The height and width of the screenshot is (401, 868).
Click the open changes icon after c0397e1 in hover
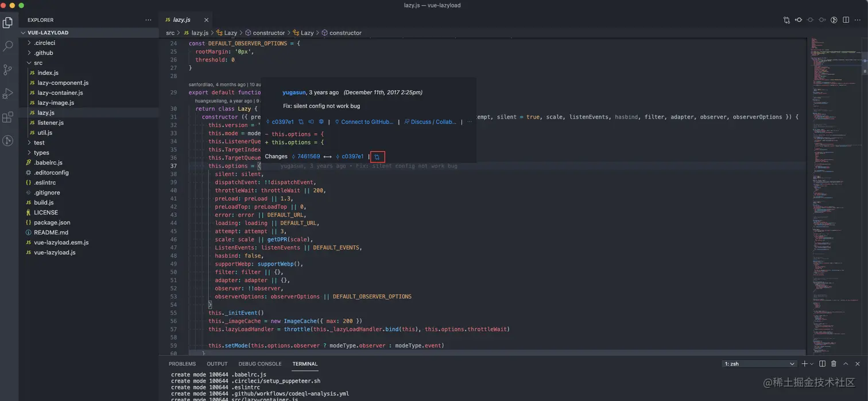point(301,122)
